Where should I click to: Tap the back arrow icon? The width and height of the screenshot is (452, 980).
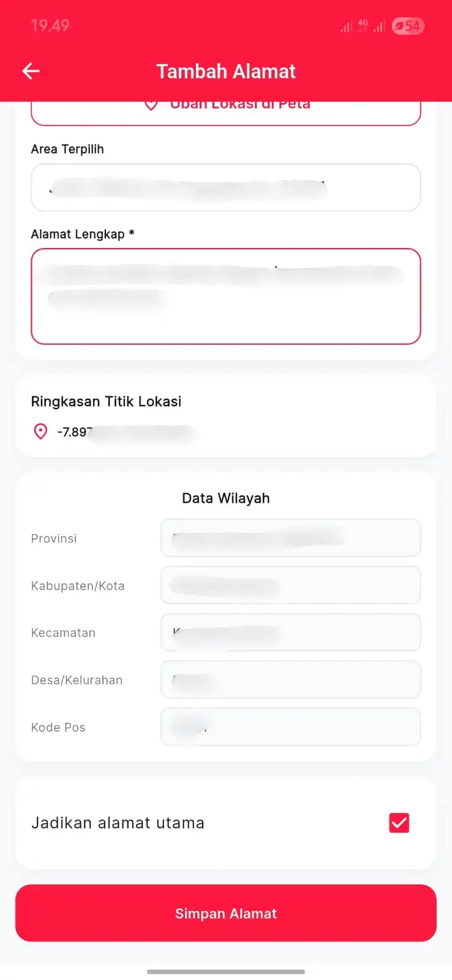click(x=31, y=71)
